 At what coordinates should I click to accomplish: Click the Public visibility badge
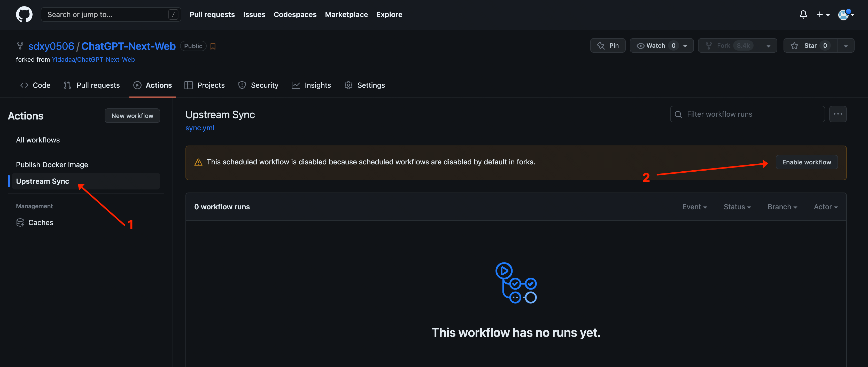coord(193,46)
